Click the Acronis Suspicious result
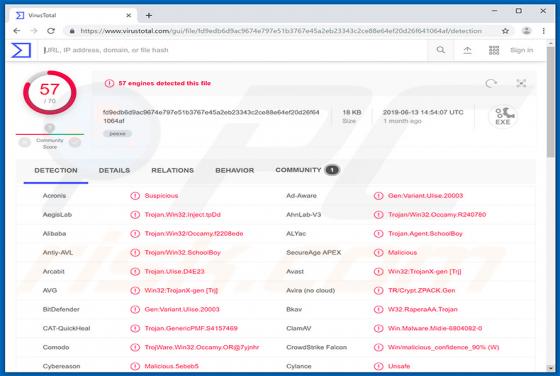The width and height of the screenshot is (560, 376). click(161, 196)
